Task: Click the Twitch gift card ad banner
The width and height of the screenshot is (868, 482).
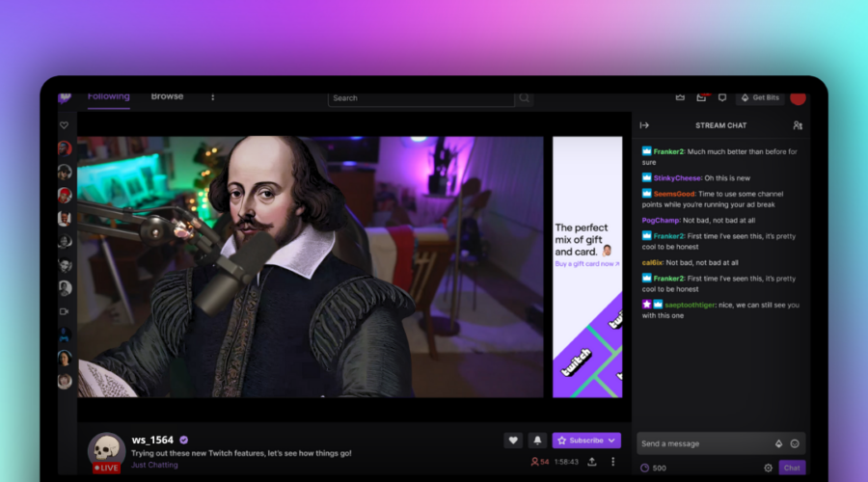Action: tap(587, 267)
